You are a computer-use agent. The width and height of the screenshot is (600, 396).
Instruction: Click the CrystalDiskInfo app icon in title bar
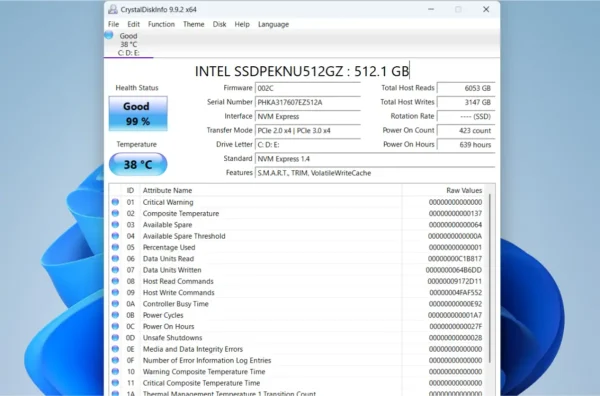click(112, 9)
